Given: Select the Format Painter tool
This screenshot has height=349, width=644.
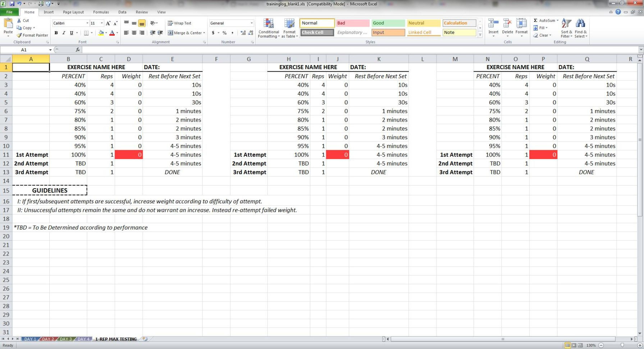Looking at the screenshot, I should tap(32, 35).
